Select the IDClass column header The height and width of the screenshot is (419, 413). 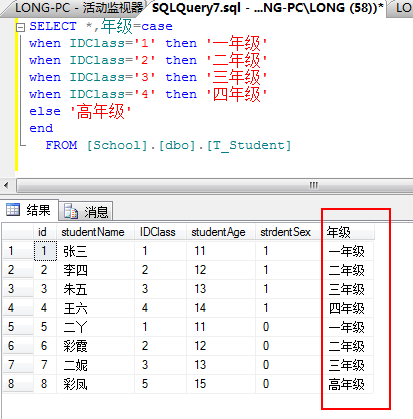[x=160, y=232]
